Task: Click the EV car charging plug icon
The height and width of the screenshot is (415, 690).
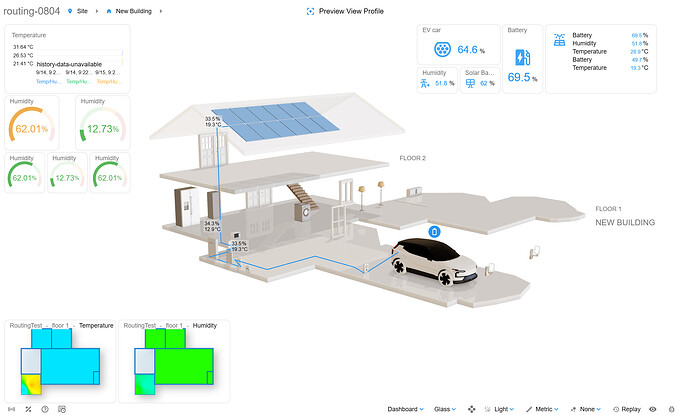Action: coord(442,49)
